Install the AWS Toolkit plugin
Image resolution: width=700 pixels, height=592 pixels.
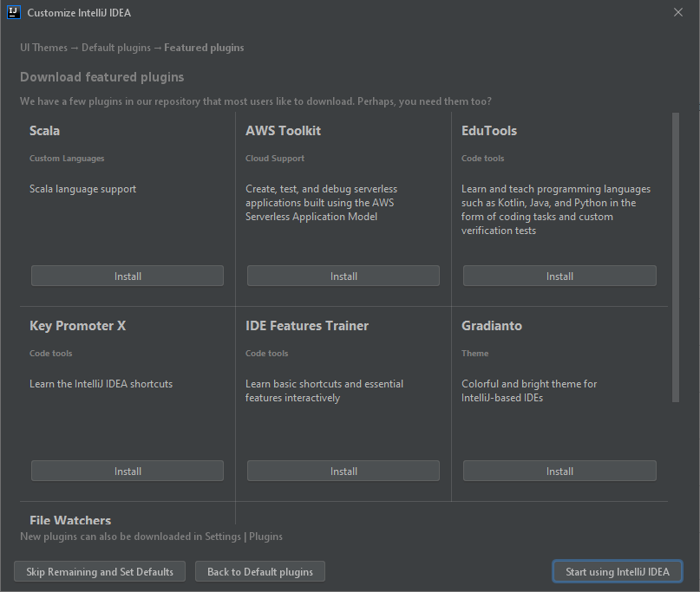coord(343,276)
